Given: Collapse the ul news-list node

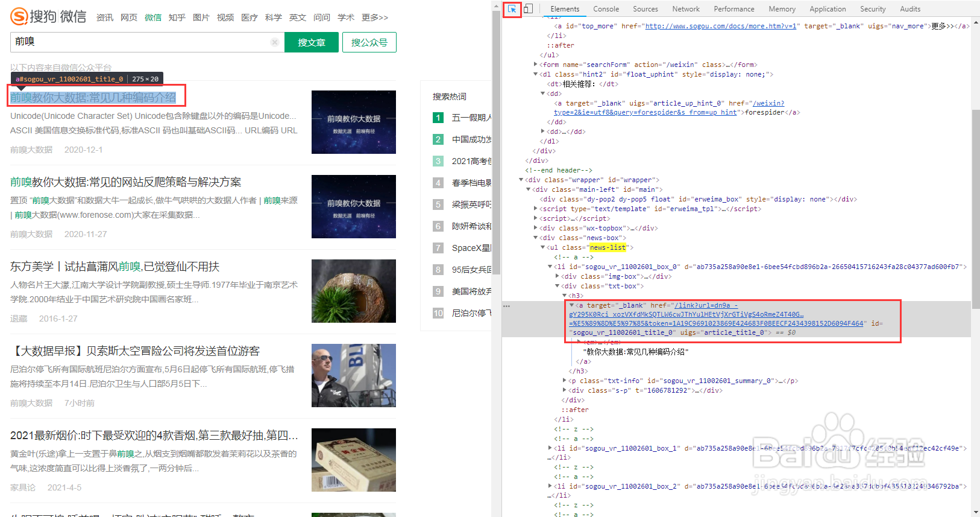Looking at the screenshot, I should click(x=542, y=247).
